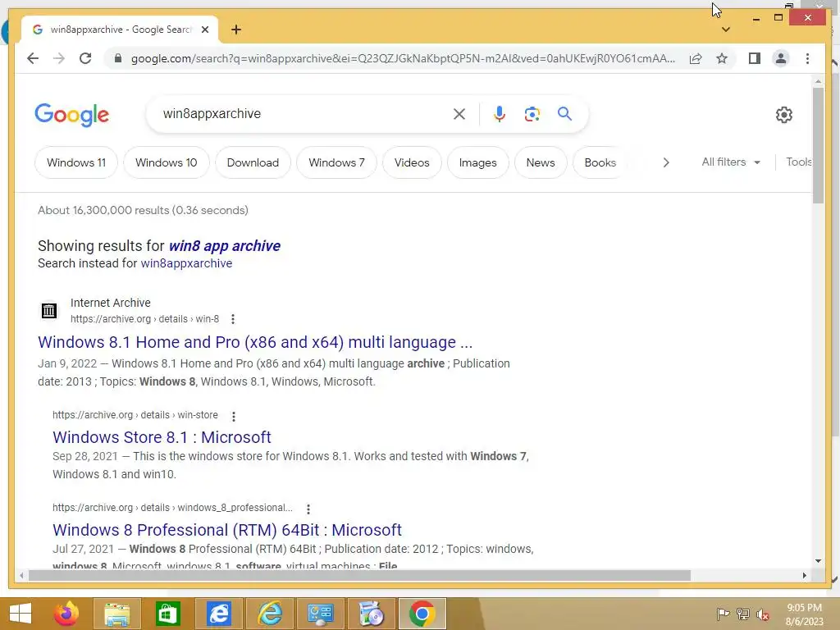Bookmark this tab with the star
This screenshot has height=630, width=840.
click(722, 58)
